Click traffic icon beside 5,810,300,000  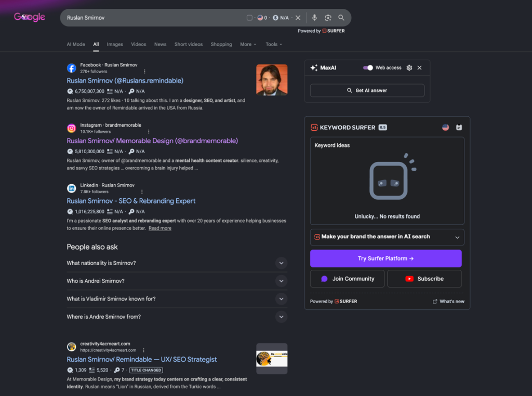pos(70,151)
